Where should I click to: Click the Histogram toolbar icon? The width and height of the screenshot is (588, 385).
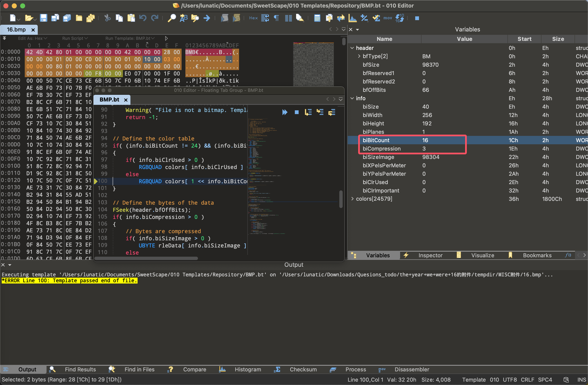pyautogui.click(x=353, y=18)
